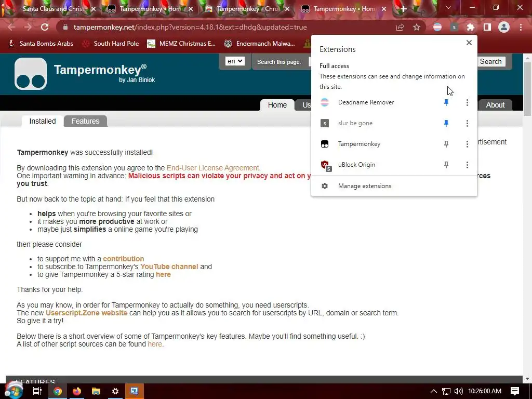The image size is (532, 399).
Task: Open the tab search chevron
Action: [448, 7]
